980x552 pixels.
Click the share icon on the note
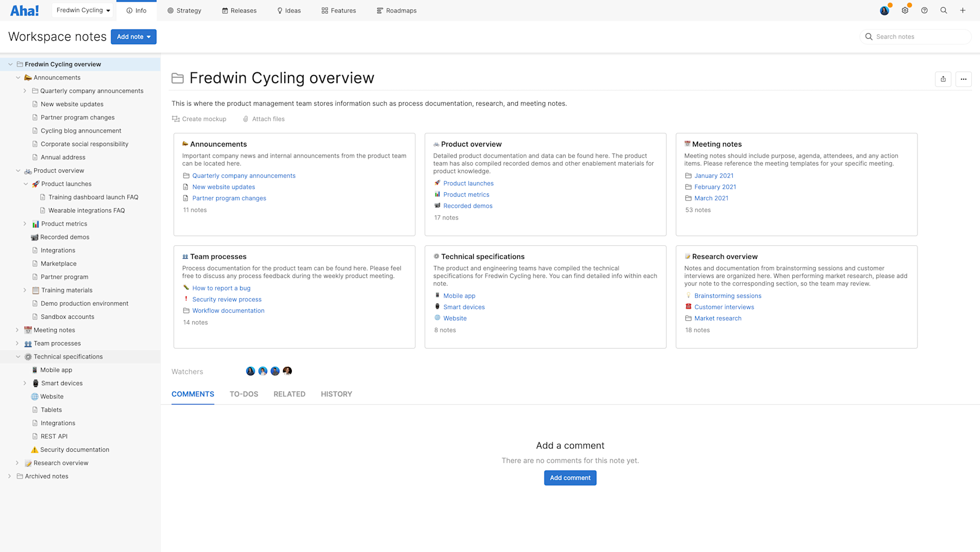tap(943, 79)
